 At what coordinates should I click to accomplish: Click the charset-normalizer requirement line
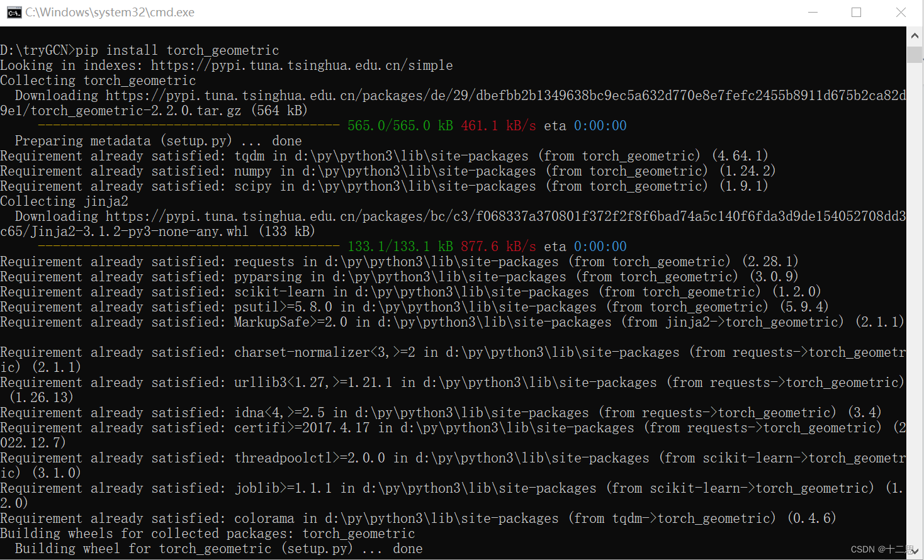453,360
